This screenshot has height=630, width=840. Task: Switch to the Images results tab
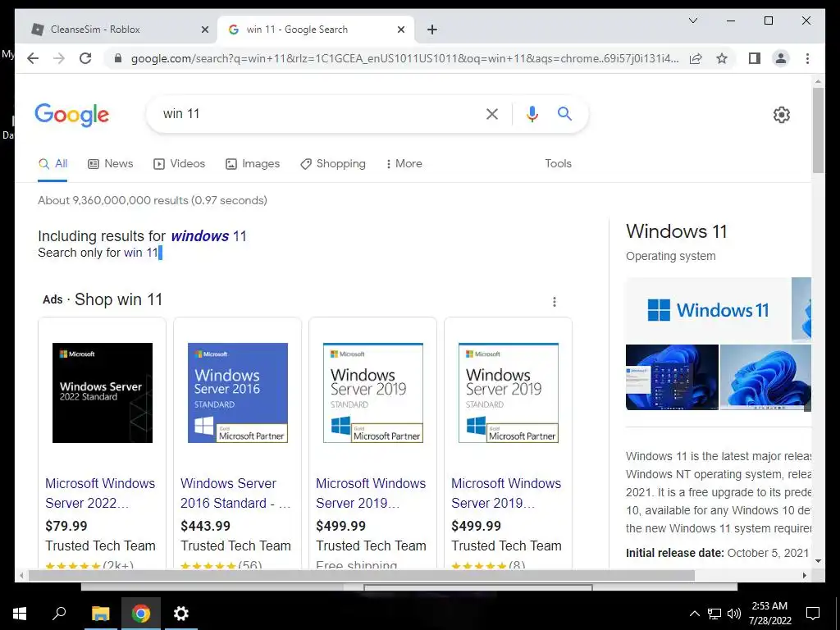click(x=253, y=164)
